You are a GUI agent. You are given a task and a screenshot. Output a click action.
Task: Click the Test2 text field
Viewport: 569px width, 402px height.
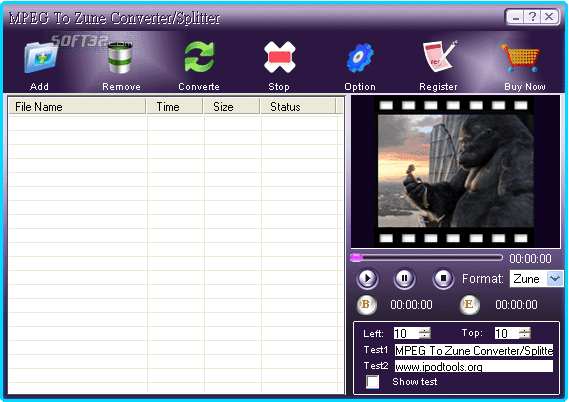pos(474,366)
